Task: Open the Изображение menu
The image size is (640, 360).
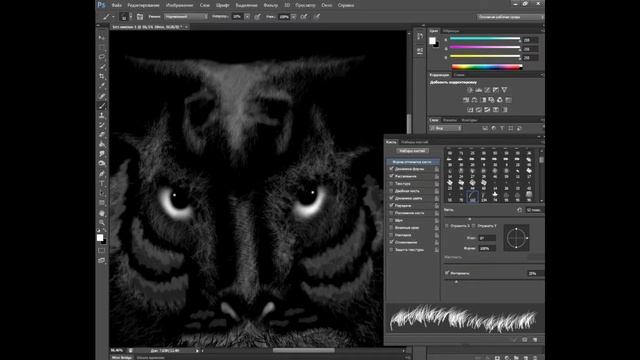Action: tap(179, 5)
